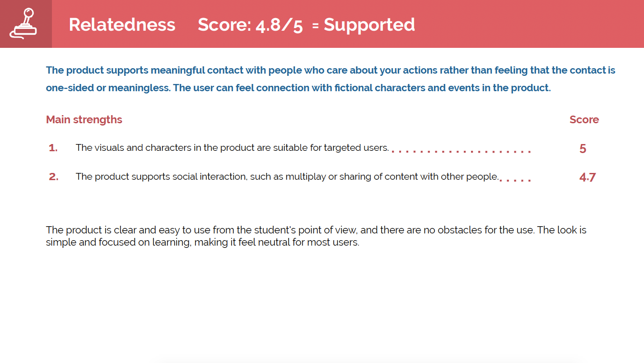Click the blue description paragraph's first line
Viewport: 644px width, 363px height.
(x=331, y=70)
